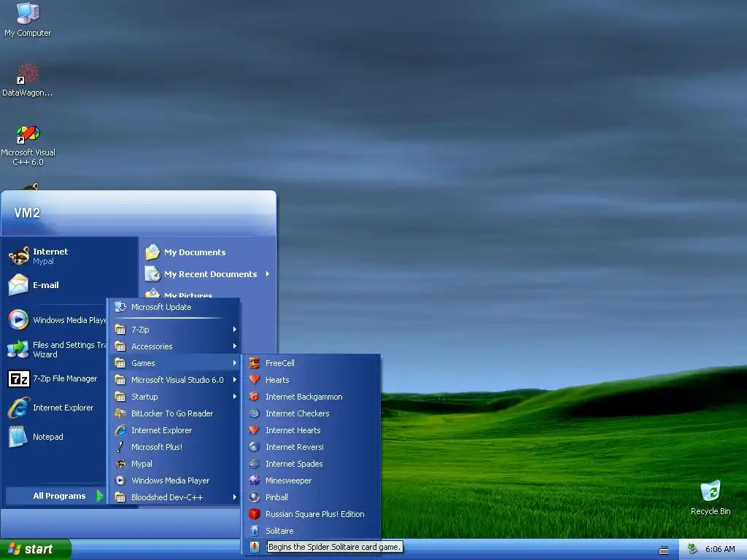This screenshot has width=747, height=560.
Task: Click the Spider Solitaire icon at menu bottom
Action: pos(255,547)
